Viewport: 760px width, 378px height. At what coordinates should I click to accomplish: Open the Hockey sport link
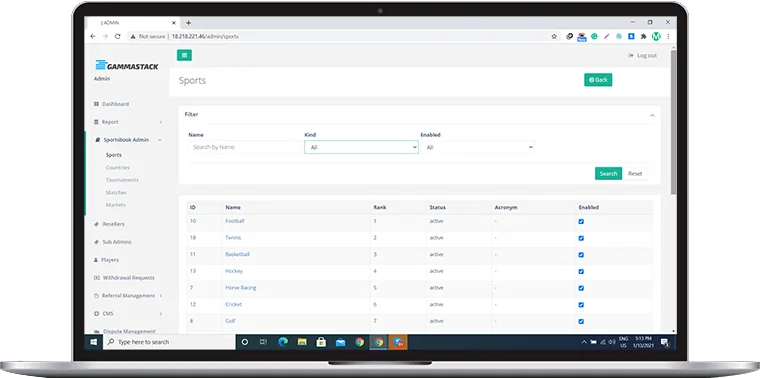234,271
